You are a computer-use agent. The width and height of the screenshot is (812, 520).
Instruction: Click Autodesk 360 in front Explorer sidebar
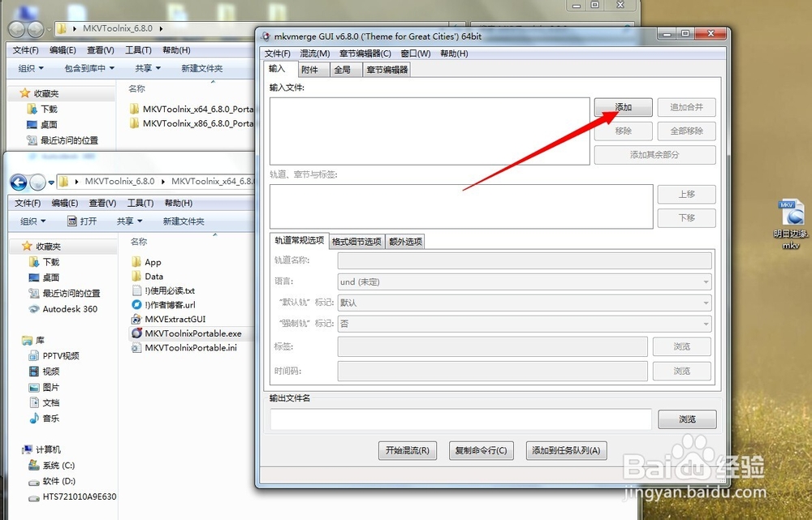tap(70, 309)
